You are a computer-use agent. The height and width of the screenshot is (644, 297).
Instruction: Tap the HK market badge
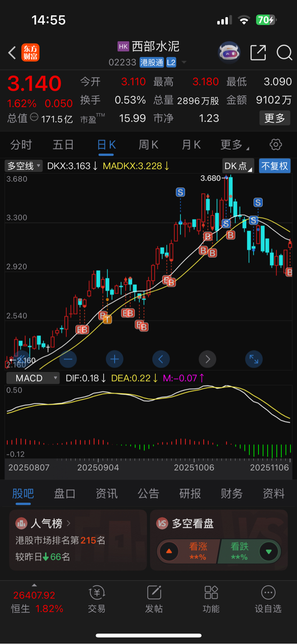pos(123,46)
